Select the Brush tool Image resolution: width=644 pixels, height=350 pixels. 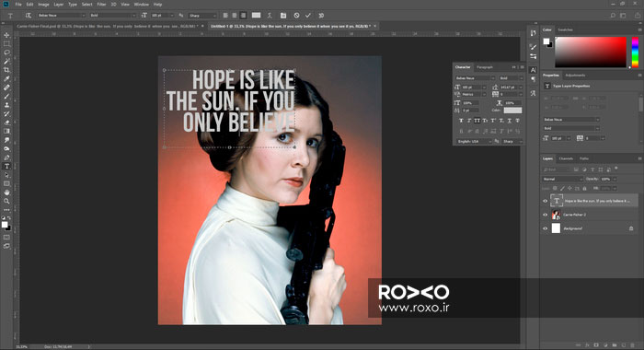click(6, 96)
